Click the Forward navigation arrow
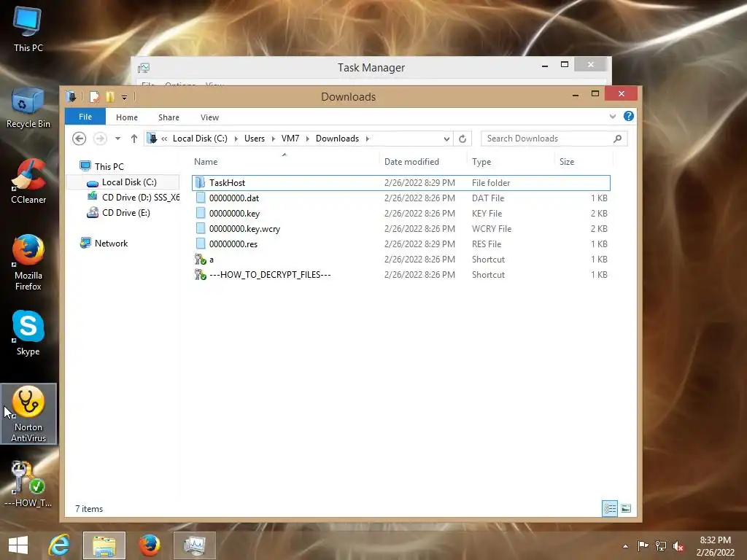Screen dimensions: 747x560 pos(100,139)
